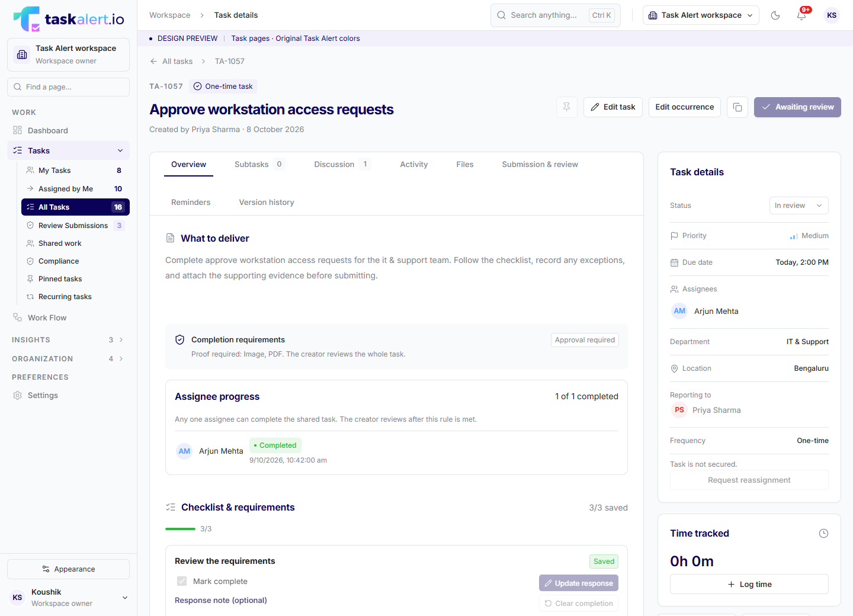Click the Find a page field
This screenshot has height=616, width=853.
coord(69,87)
